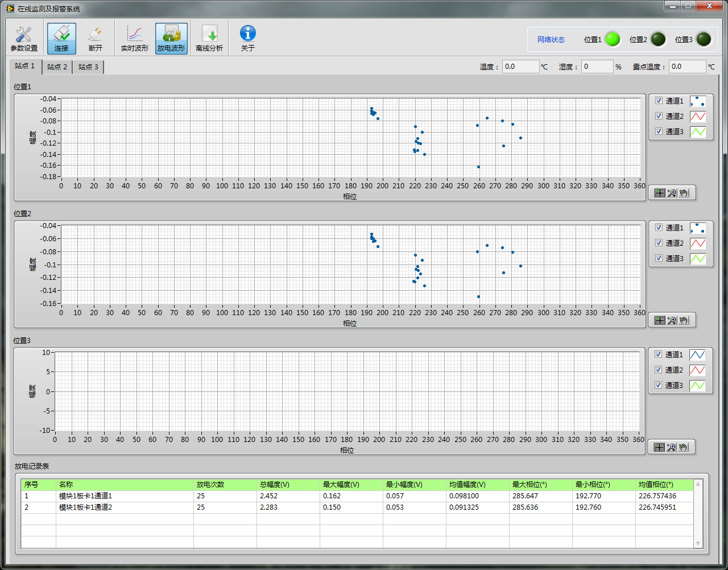Screen dimensions: 728x570
Task: Click 位置3 network status indicator
Action: (704, 39)
